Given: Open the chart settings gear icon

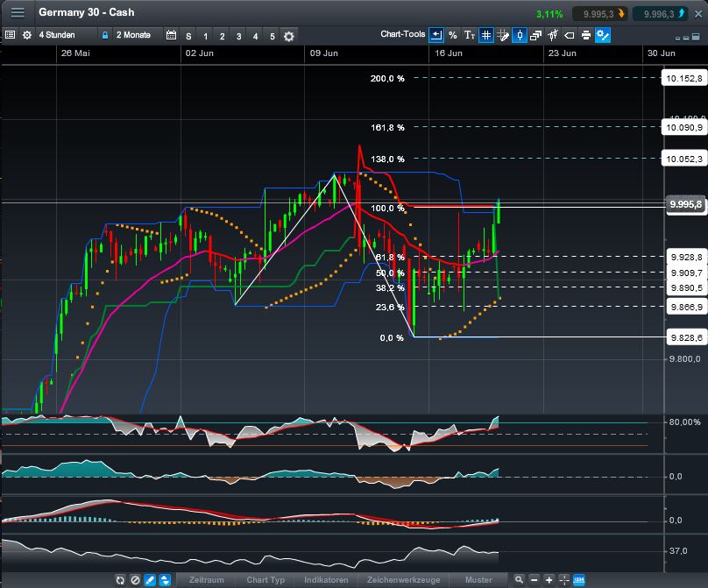Looking at the screenshot, I should coord(26,35).
